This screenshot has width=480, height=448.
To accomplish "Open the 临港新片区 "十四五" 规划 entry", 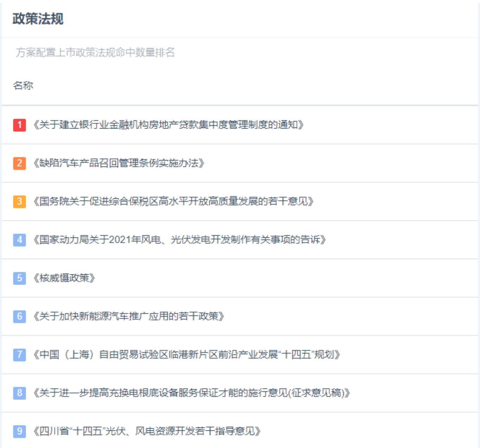I will tap(186, 354).
